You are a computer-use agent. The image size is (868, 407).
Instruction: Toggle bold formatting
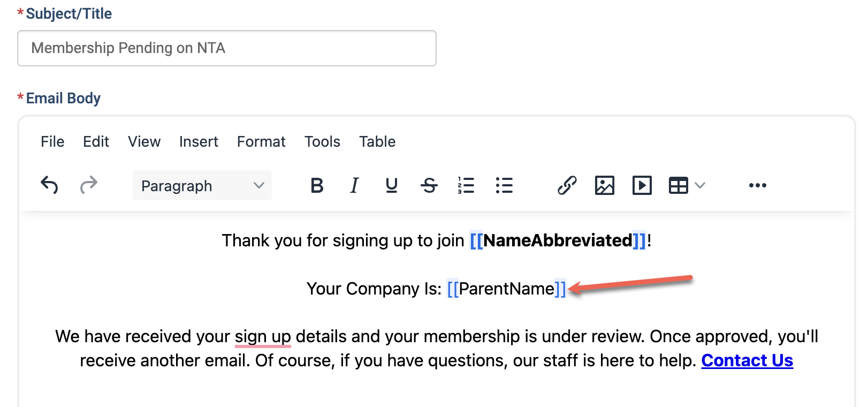(x=317, y=185)
